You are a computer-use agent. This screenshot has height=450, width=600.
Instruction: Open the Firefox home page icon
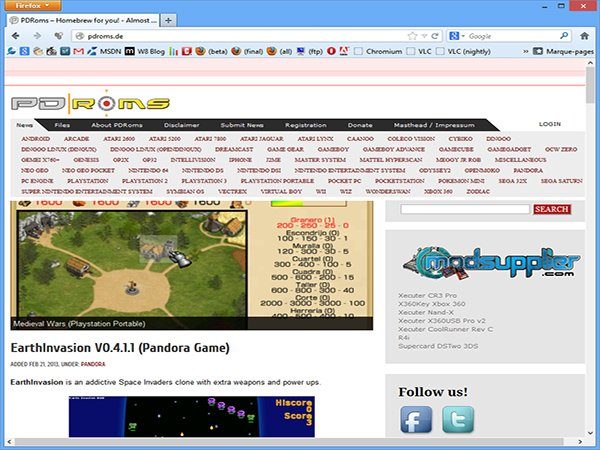[584, 36]
